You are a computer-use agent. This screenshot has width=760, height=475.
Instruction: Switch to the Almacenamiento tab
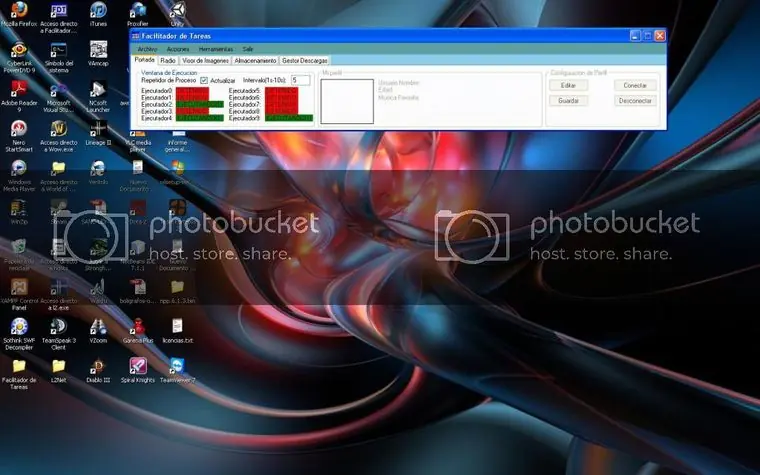255,61
